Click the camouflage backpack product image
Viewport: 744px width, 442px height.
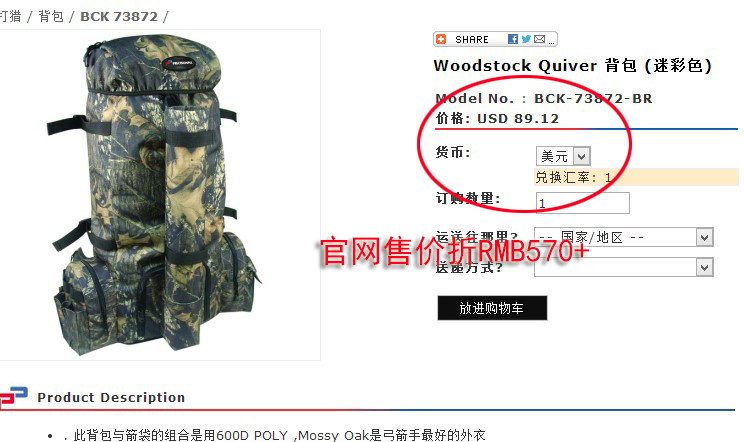tap(157, 194)
